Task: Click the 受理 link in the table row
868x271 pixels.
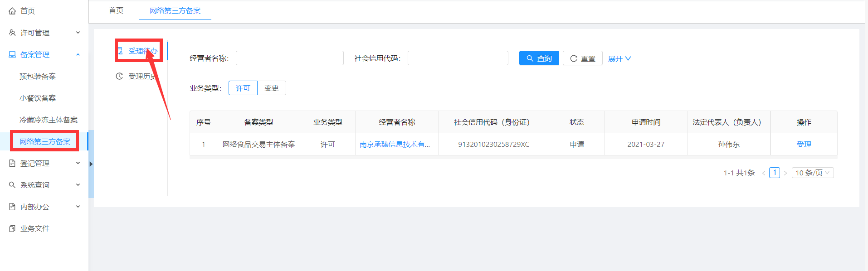Action: [x=804, y=144]
